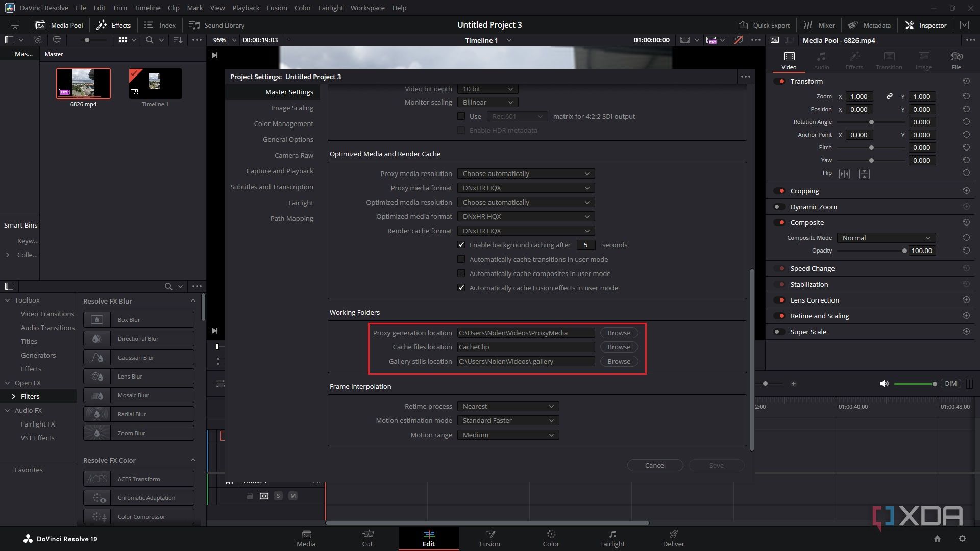Screen dimensions: 980x551
Task: Open the Effects library
Action: [x=113, y=24]
